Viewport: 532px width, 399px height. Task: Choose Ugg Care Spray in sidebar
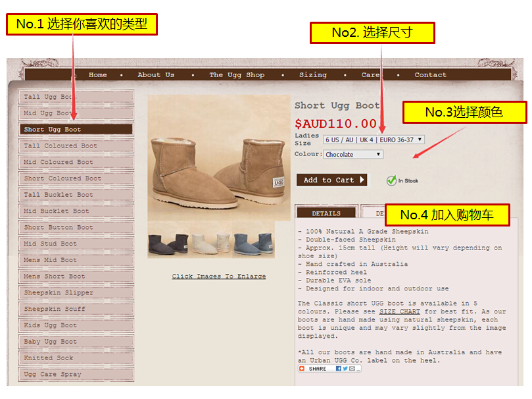[x=76, y=374]
